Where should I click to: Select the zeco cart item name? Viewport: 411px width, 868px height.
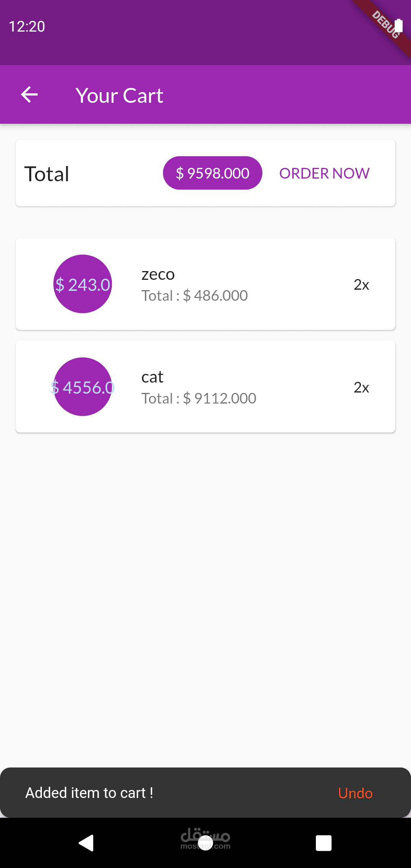[x=158, y=274]
